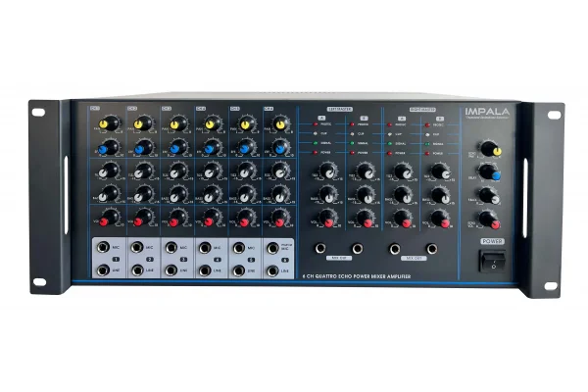This screenshot has width=588, height=392.
Task: Click the MIC input jack of channel 5
Action: (x=239, y=248)
